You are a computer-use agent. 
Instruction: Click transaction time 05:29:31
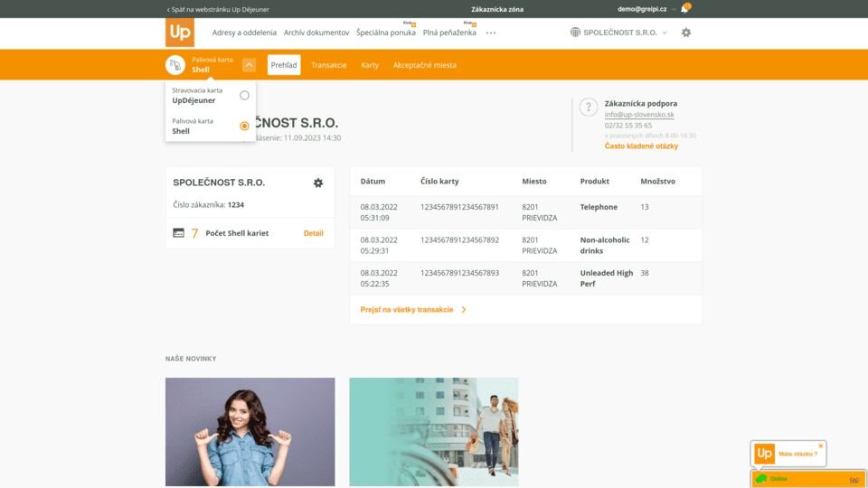(x=374, y=250)
